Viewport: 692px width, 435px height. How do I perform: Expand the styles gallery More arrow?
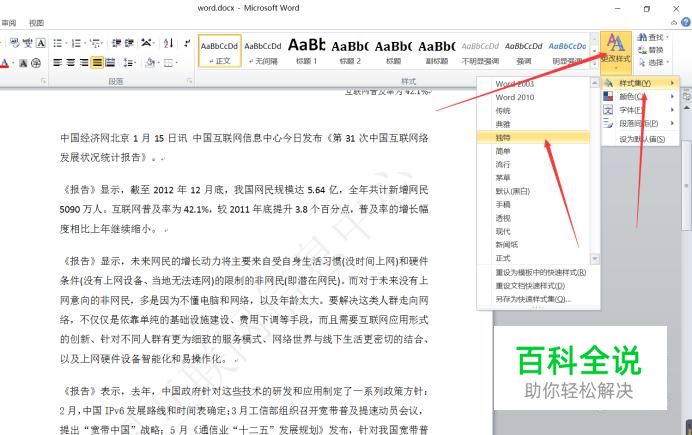(x=594, y=64)
